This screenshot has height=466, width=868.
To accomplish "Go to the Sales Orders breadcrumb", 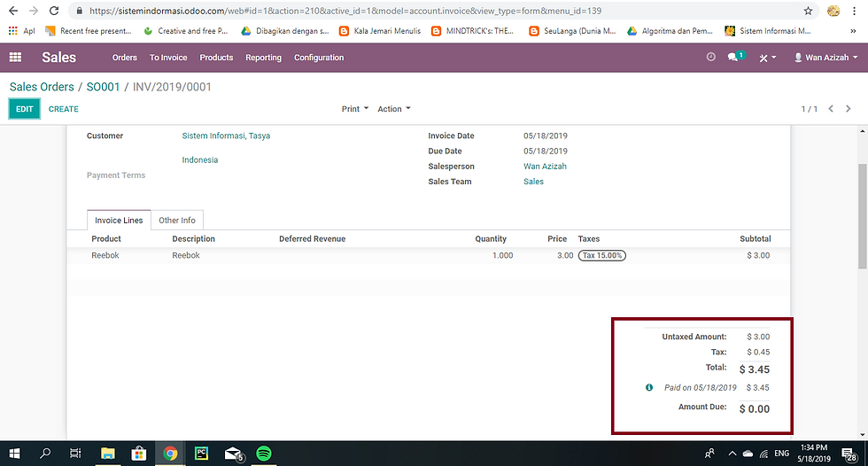I will [x=42, y=87].
